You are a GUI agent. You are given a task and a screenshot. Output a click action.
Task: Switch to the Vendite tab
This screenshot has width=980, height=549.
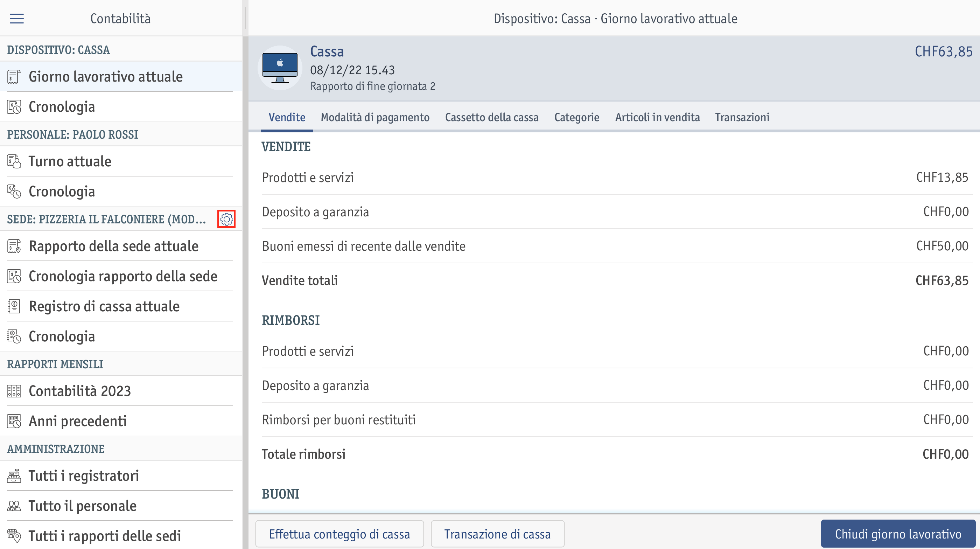tap(287, 117)
